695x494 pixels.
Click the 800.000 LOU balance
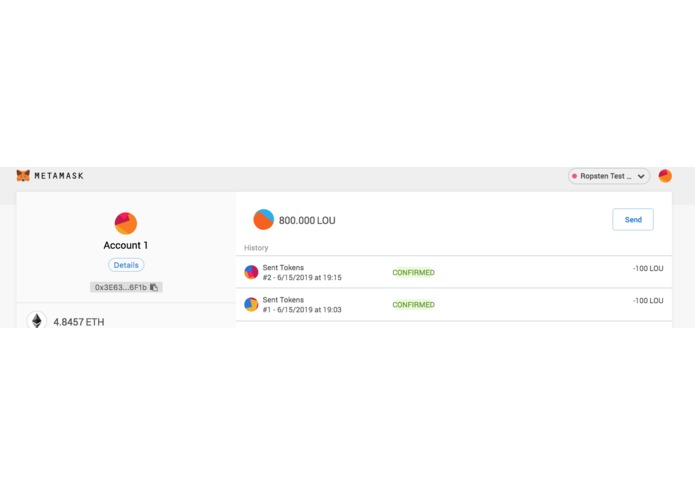307,220
